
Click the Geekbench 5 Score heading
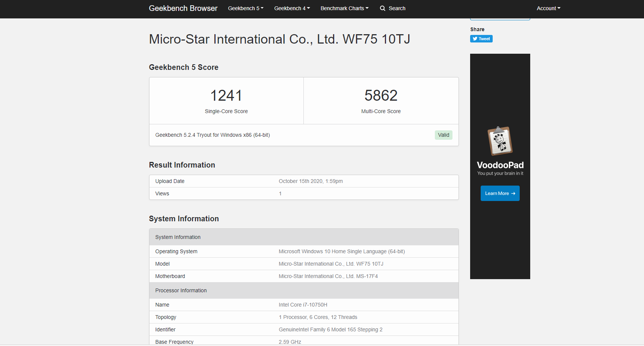pos(184,67)
